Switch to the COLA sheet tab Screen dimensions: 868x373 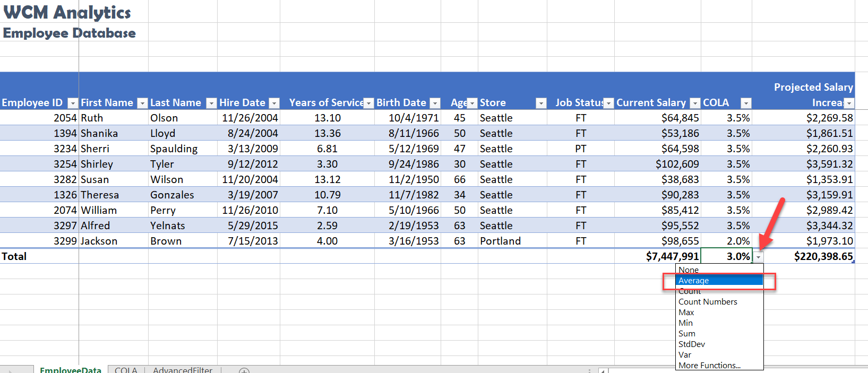pyautogui.click(x=126, y=369)
